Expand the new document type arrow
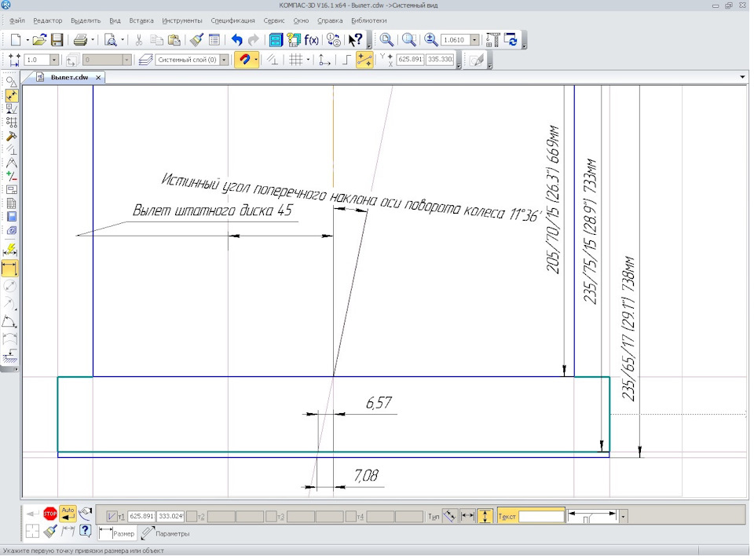Viewport: 754px width, 560px height. click(x=27, y=40)
